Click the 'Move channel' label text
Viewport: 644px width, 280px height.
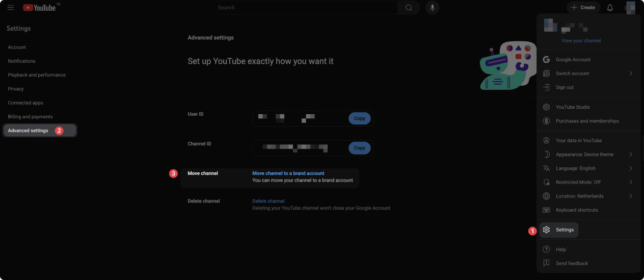(x=203, y=173)
